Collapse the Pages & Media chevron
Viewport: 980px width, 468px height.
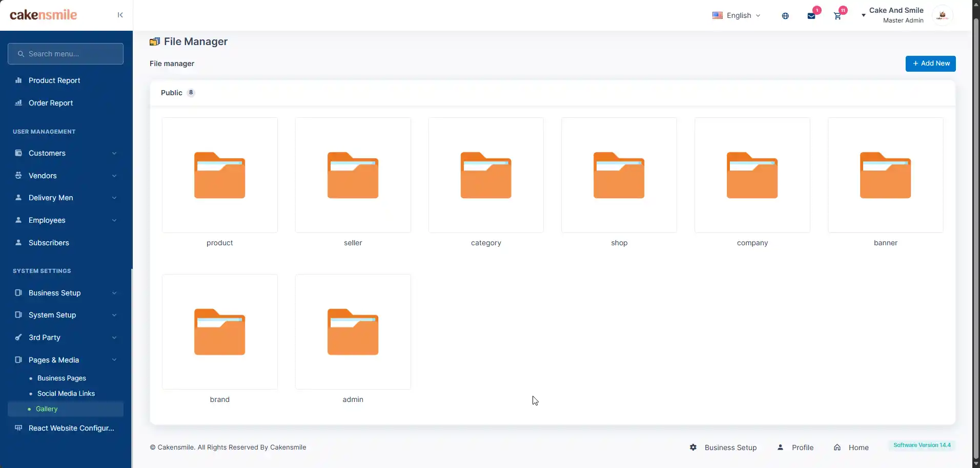(x=114, y=360)
